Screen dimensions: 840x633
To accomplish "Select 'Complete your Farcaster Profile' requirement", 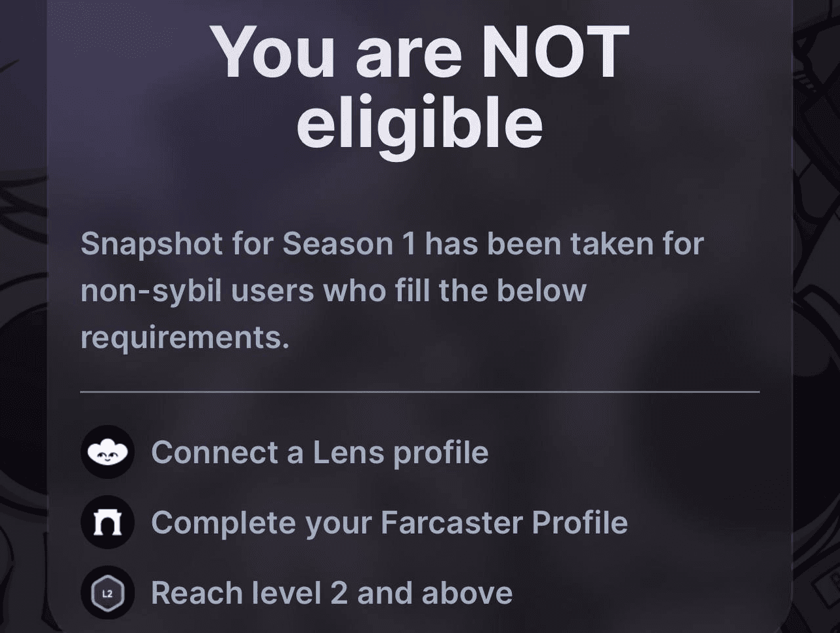I will click(389, 523).
